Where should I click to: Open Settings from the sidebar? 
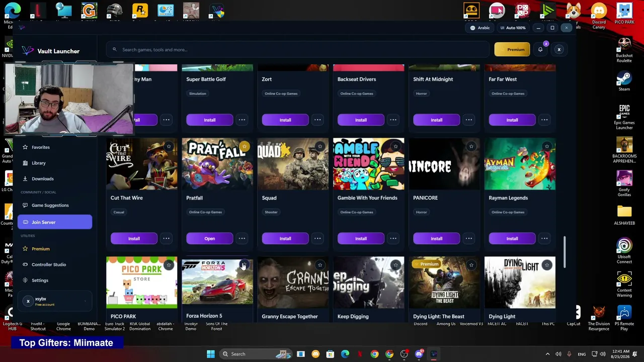coord(55,280)
